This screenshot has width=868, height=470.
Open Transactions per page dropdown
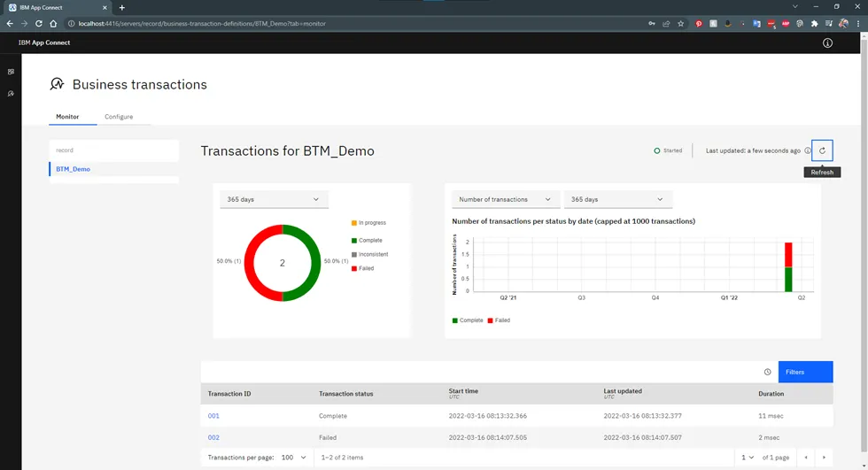click(293, 458)
